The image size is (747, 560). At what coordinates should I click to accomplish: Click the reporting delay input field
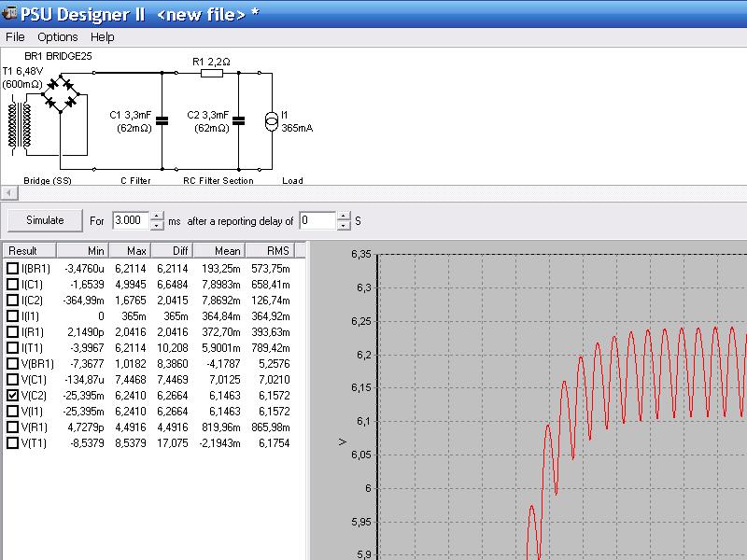click(x=317, y=221)
